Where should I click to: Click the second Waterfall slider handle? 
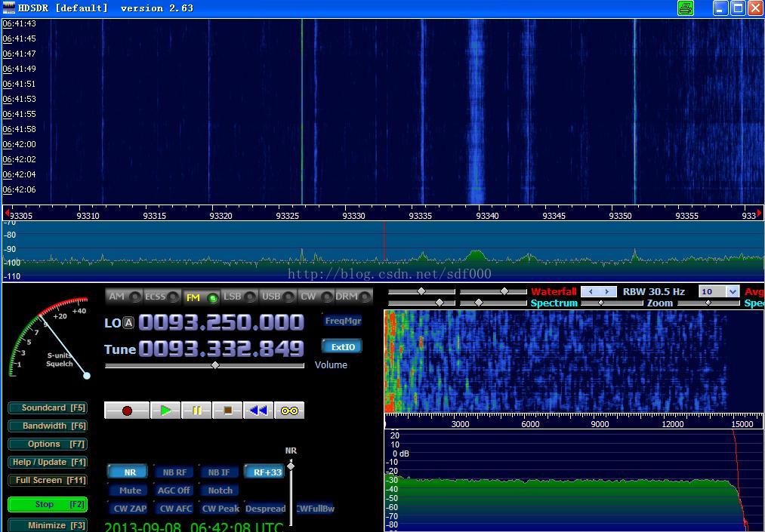tap(504, 291)
